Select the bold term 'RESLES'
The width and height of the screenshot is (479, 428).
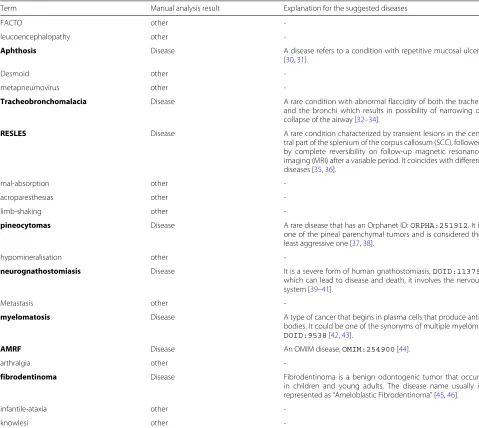[13, 133]
